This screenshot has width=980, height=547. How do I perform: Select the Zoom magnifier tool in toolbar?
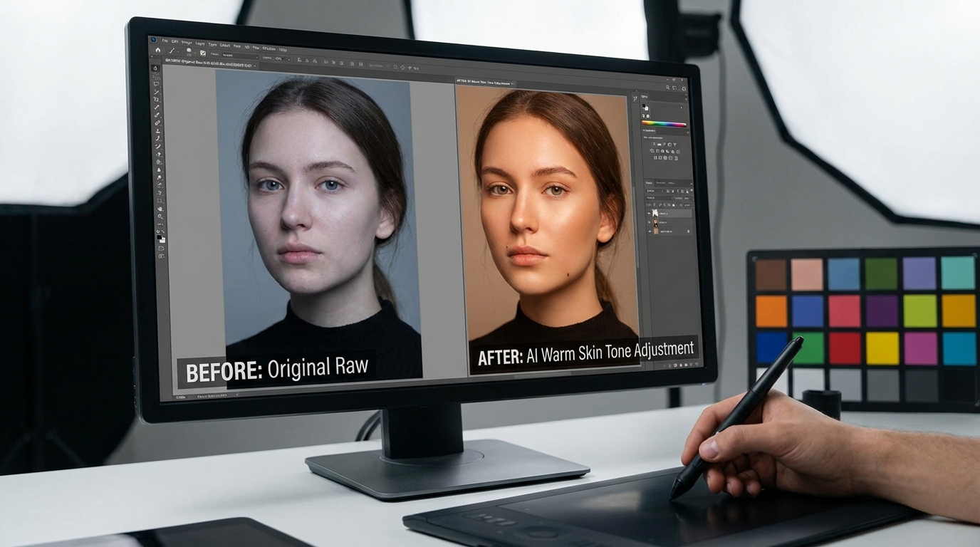pos(160,217)
